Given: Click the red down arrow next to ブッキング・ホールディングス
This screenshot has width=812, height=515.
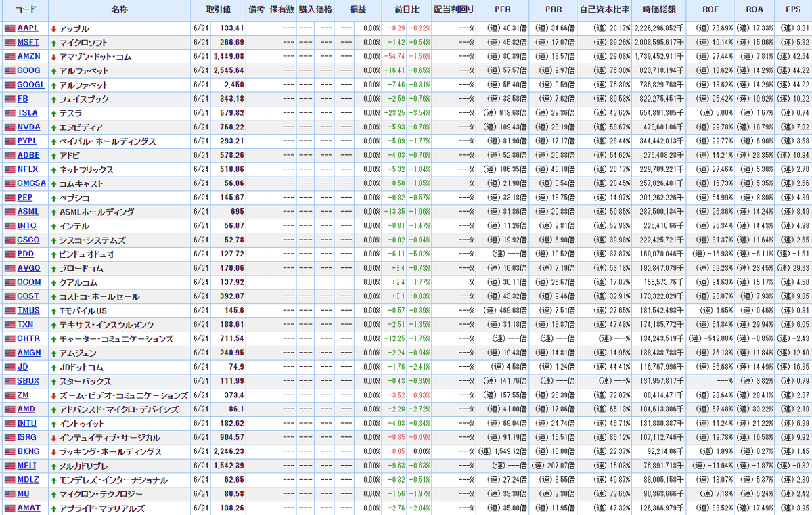Looking at the screenshot, I should click(x=53, y=452).
